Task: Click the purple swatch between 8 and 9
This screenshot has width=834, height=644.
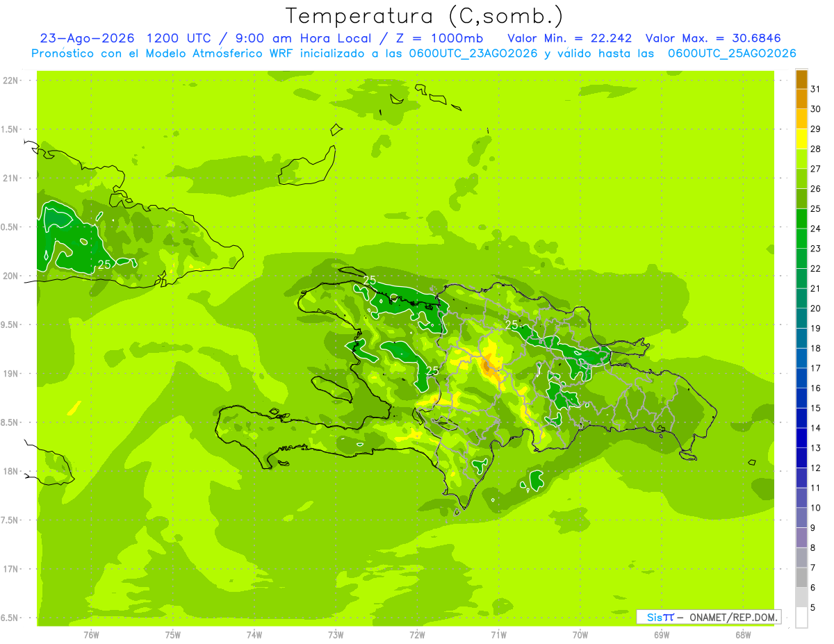Action: [x=801, y=538]
